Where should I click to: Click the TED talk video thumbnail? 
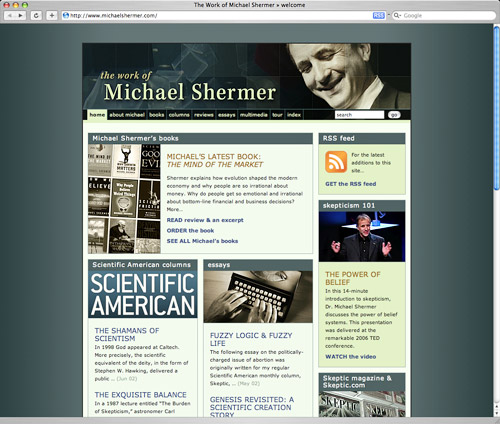tap(362, 236)
